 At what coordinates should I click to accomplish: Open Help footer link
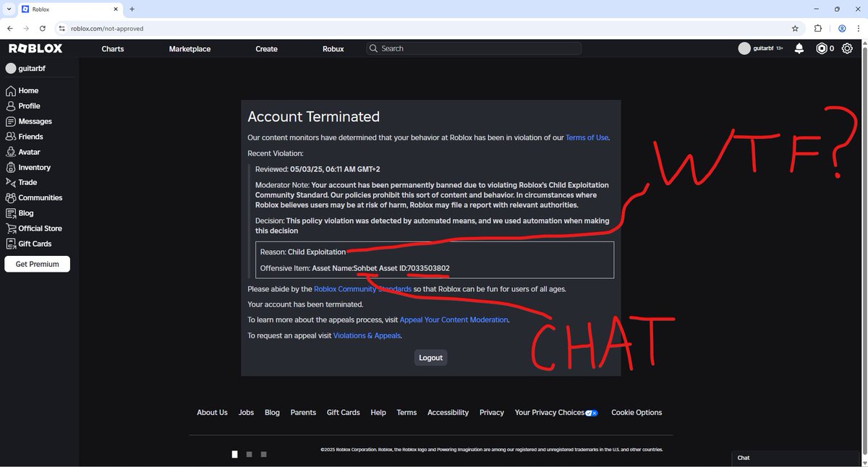[378, 412]
